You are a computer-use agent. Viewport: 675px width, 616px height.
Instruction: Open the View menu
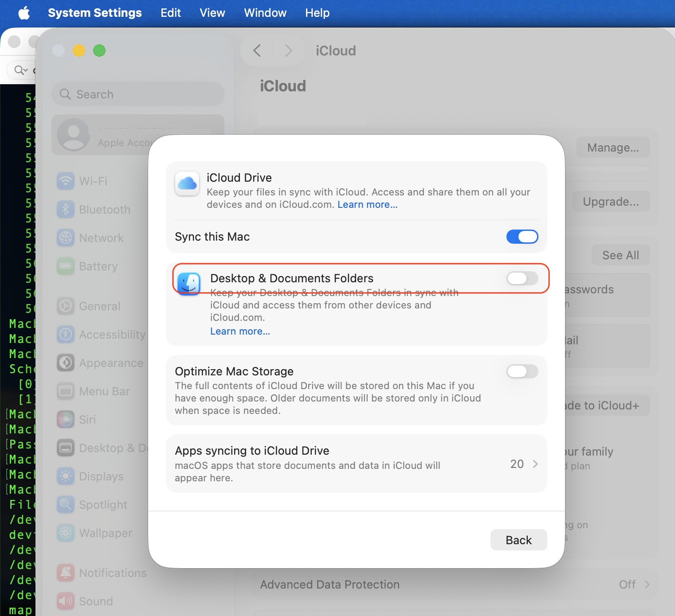(x=212, y=13)
